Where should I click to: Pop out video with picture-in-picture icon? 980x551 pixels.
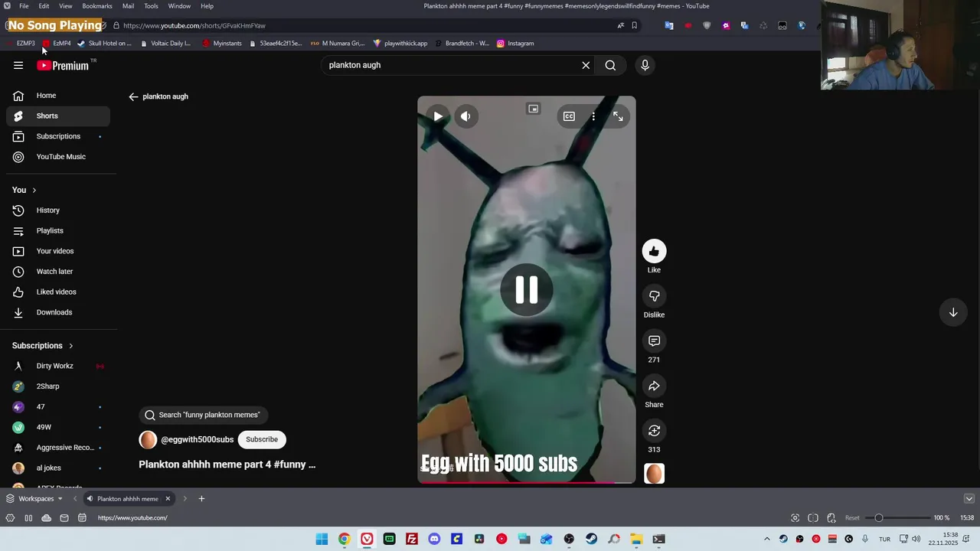pyautogui.click(x=534, y=109)
